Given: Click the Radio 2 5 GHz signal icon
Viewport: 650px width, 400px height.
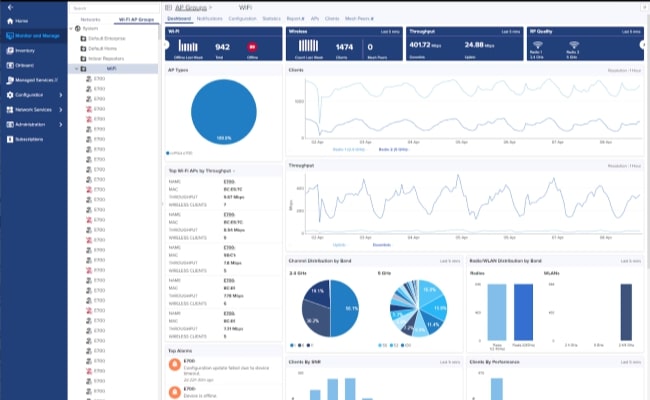Looking at the screenshot, I should tap(574, 45).
